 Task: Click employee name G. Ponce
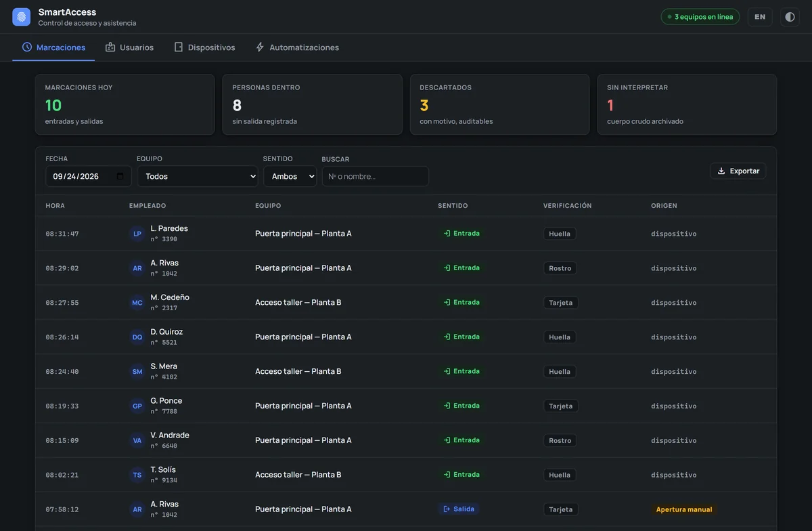click(x=166, y=401)
